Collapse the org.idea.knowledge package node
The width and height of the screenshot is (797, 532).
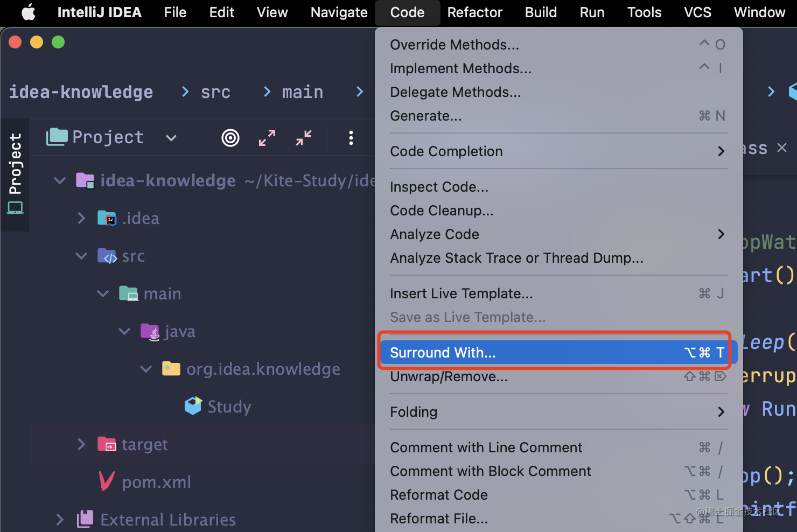[146, 369]
